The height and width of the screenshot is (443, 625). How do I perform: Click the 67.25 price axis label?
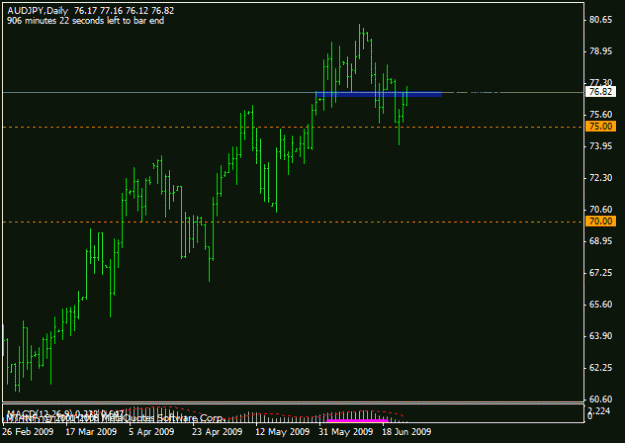(600, 273)
